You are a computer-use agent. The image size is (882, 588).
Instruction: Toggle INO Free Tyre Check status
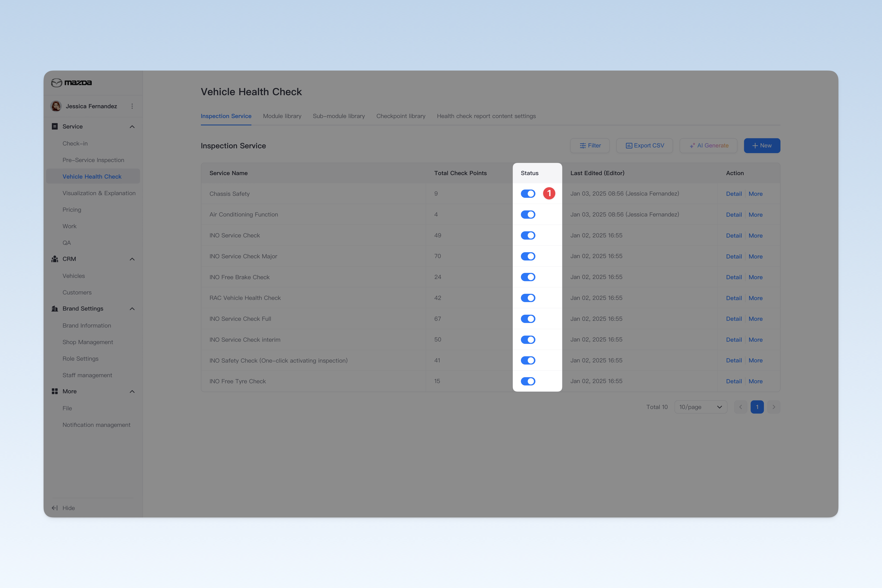click(528, 381)
